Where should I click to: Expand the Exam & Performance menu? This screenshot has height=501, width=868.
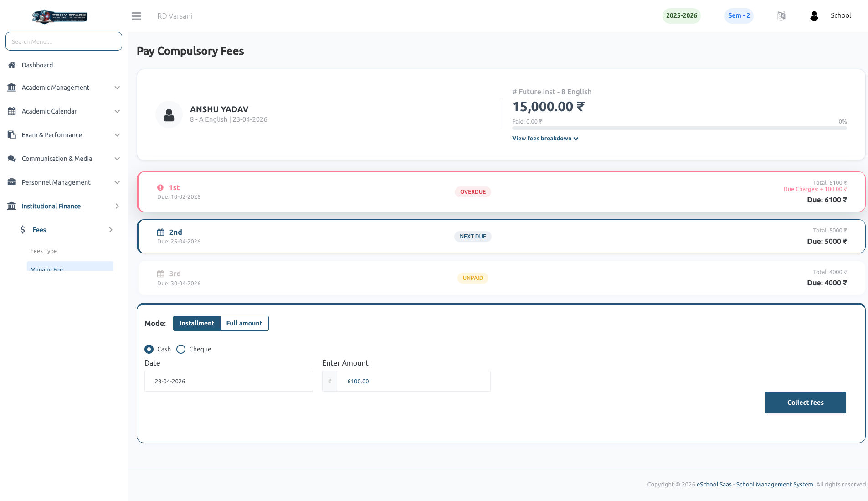coord(64,135)
